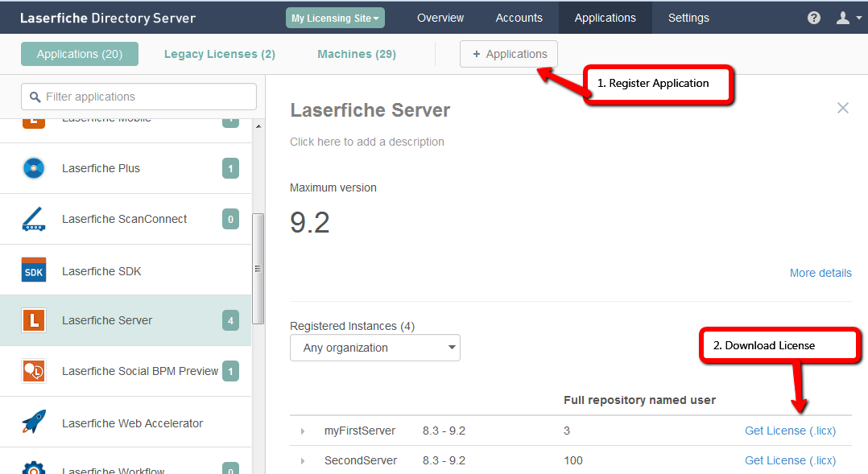This screenshot has height=474, width=868.
Task: Click the Full repository named user header
Action: [639, 400]
